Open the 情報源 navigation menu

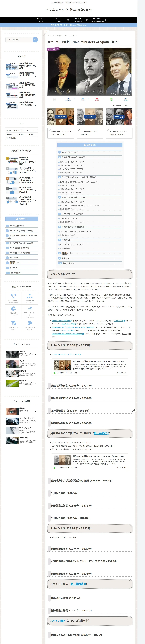click(x=97, y=20)
